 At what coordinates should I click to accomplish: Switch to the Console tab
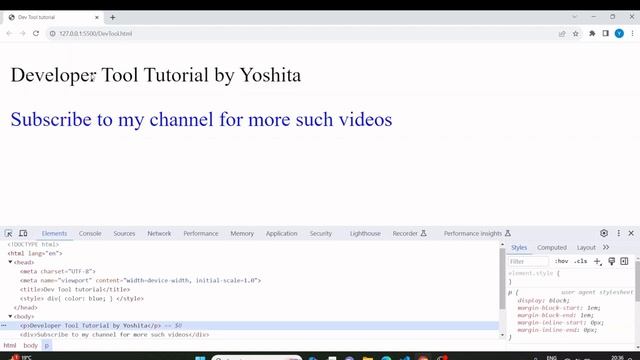[x=90, y=233]
